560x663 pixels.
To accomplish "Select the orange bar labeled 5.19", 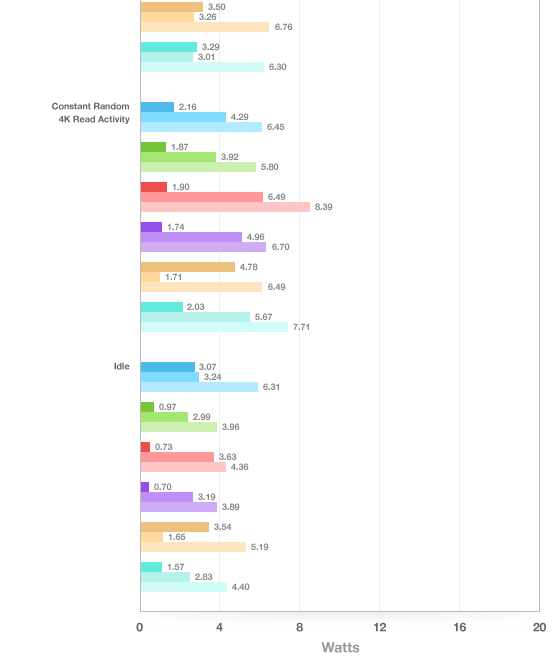I will coord(193,547).
